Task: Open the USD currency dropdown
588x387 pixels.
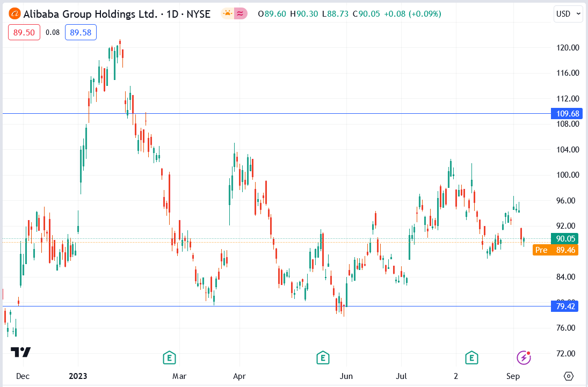Action: point(568,14)
